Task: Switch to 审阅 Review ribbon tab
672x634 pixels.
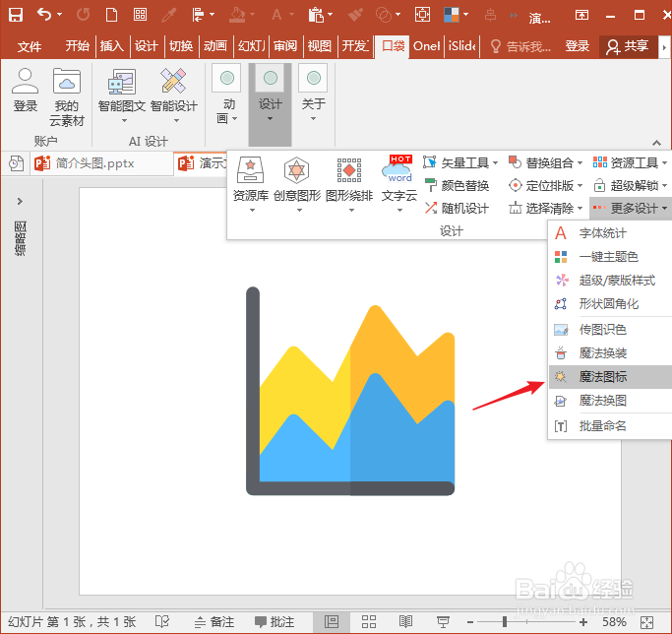Action: coord(285,46)
